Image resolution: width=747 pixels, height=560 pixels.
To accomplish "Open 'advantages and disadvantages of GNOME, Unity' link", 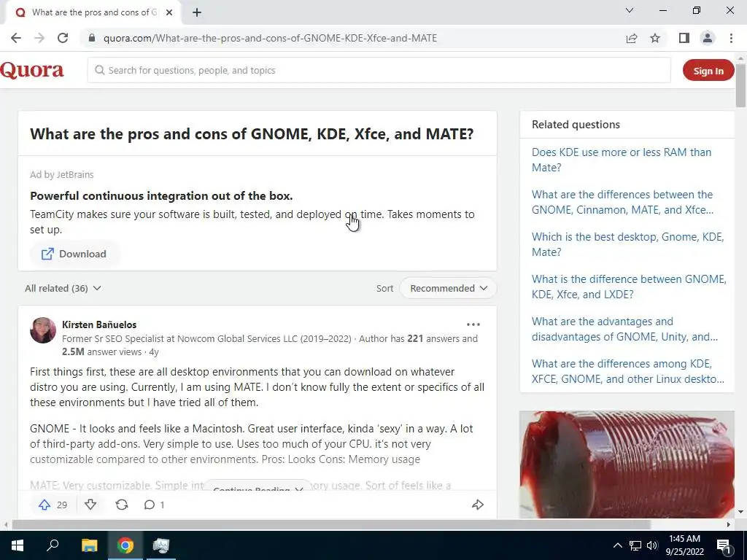I will [x=624, y=329].
